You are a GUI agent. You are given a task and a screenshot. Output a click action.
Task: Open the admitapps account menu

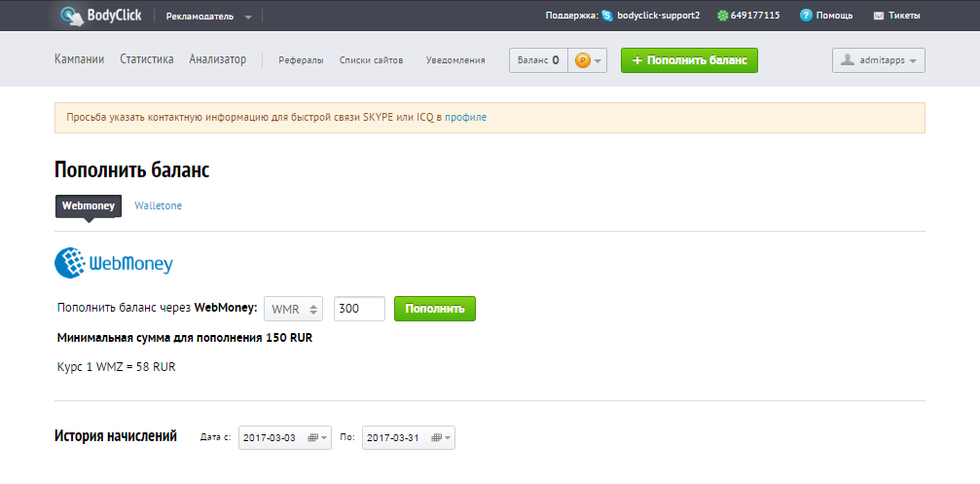(878, 60)
